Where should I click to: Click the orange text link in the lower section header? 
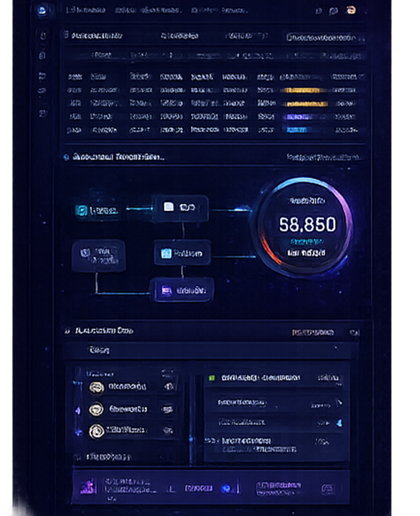pyautogui.click(x=313, y=332)
